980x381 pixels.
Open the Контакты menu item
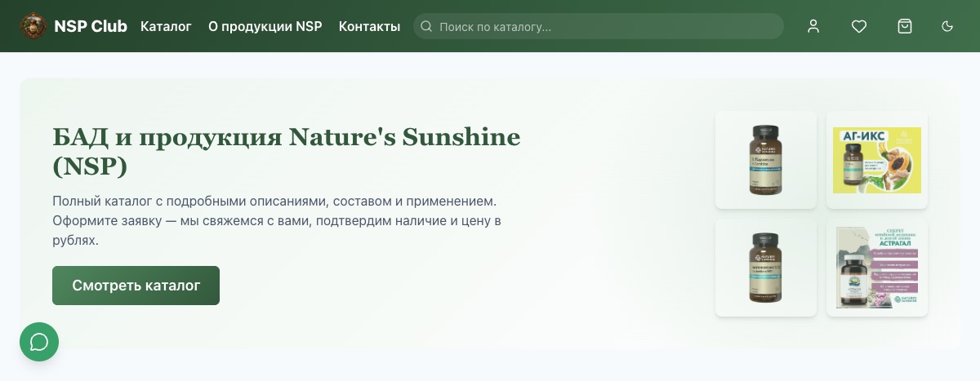coord(369,26)
